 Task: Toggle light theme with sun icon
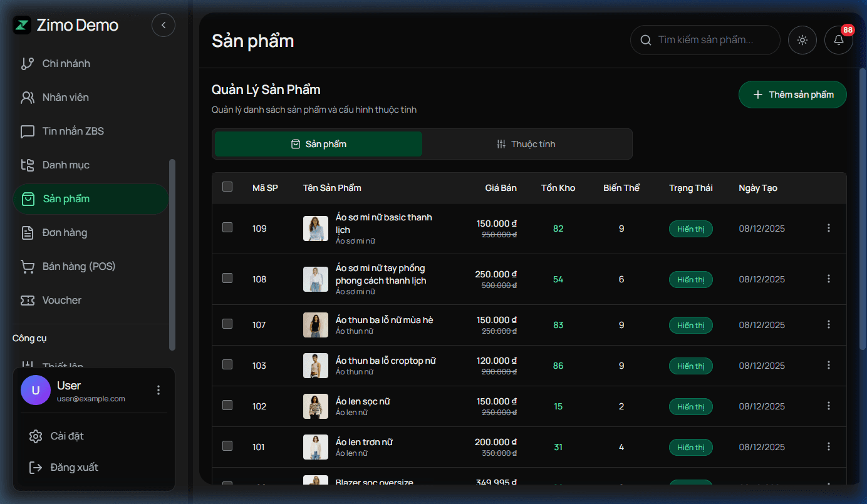[802, 40]
